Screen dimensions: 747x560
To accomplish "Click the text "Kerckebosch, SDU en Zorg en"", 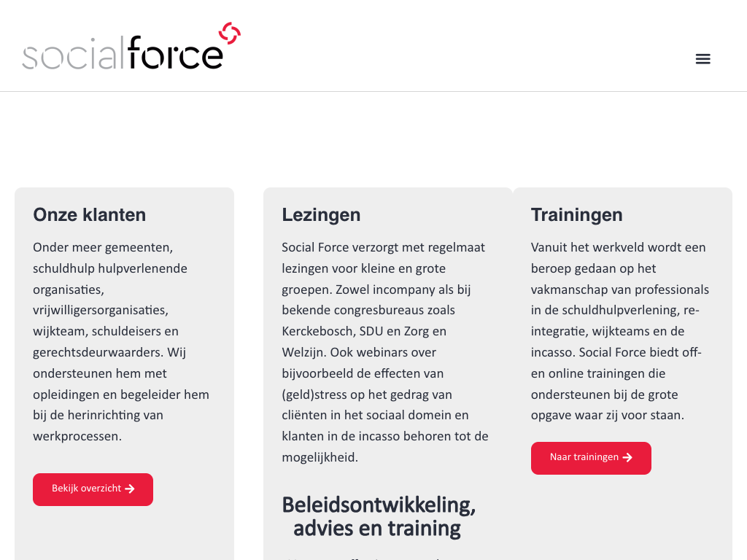I will point(363,332).
